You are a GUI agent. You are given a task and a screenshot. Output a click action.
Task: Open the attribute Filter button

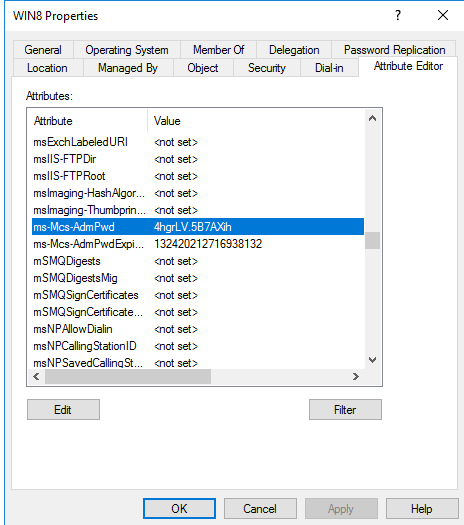[x=345, y=409]
